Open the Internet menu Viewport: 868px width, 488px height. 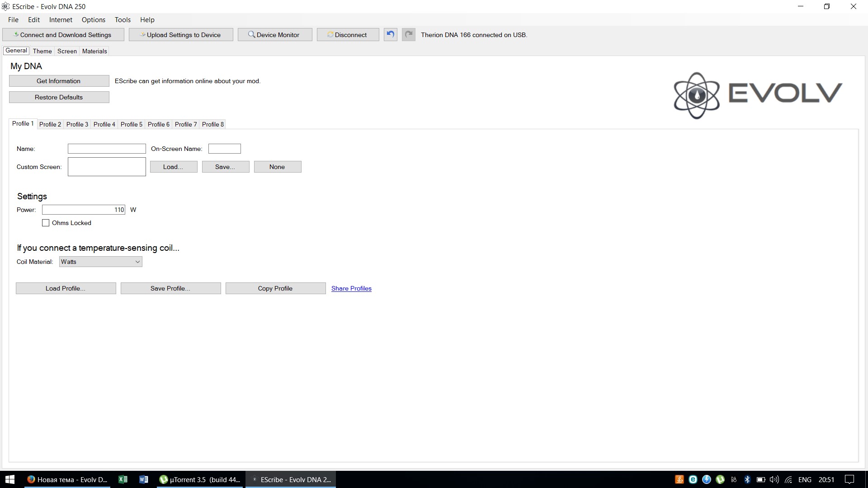61,20
